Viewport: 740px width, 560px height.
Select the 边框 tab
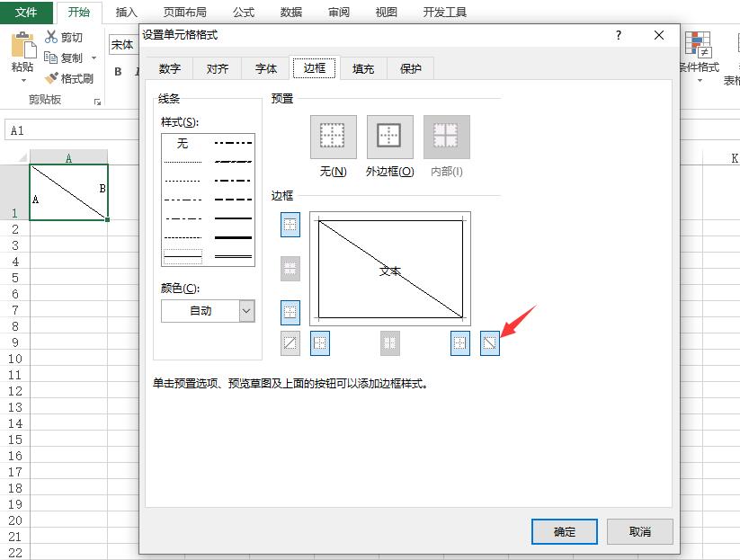[x=315, y=68]
